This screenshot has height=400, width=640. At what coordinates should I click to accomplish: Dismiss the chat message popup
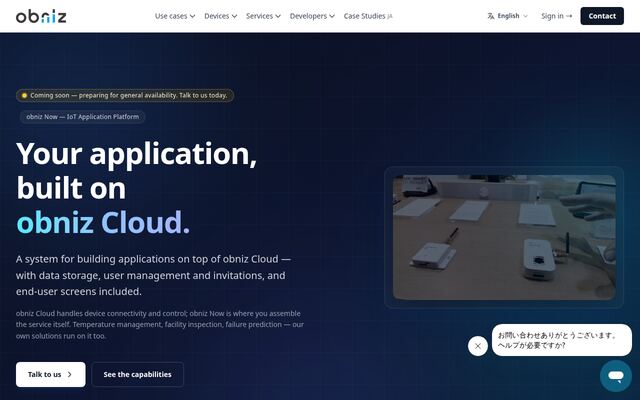478,346
